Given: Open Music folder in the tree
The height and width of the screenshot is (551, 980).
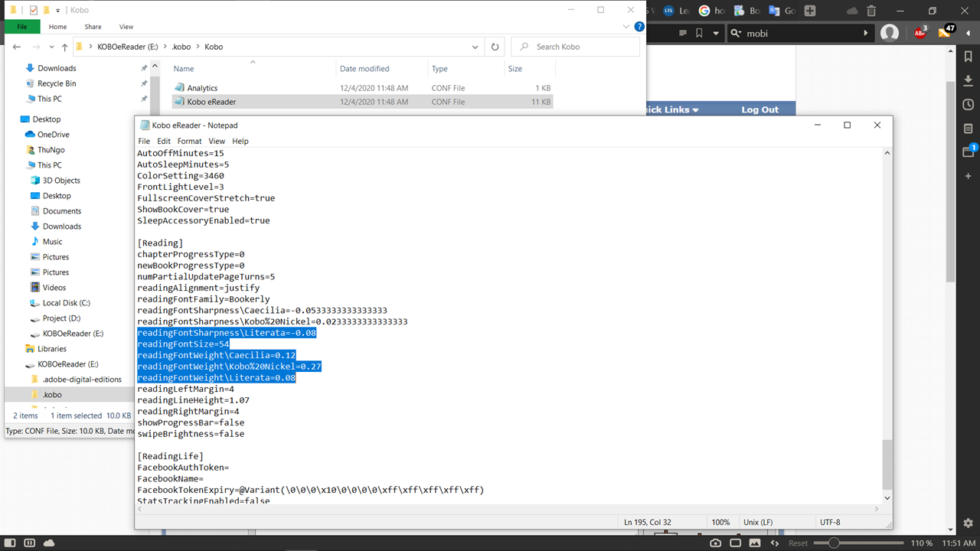Looking at the screenshot, I should 53,242.
